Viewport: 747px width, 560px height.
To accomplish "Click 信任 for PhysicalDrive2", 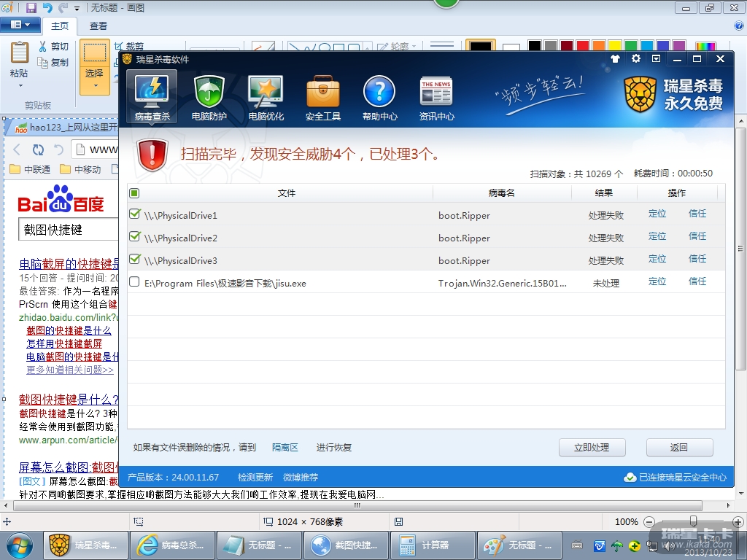I will (x=697, y=236).
